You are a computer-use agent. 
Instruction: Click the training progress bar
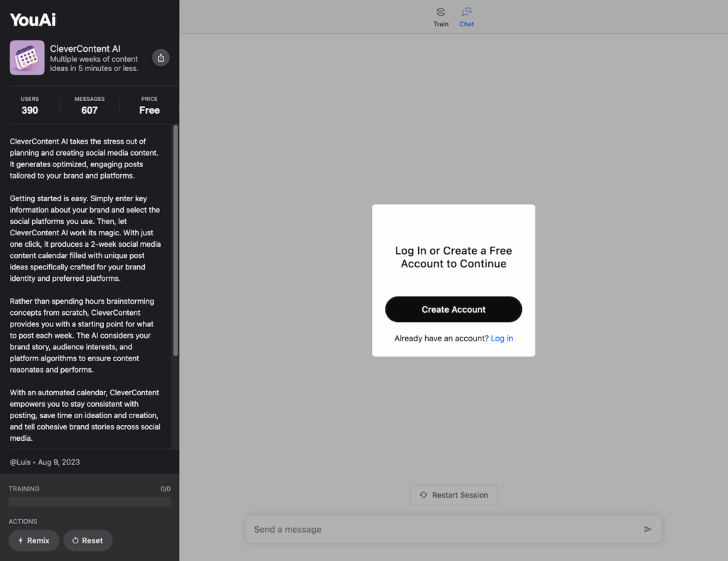(90, 502)
